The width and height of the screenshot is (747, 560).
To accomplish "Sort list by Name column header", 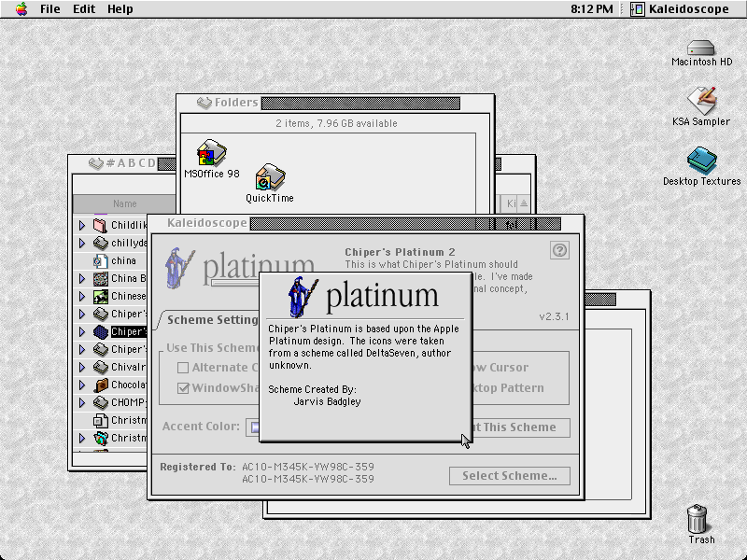I will (x=125, y=203).
